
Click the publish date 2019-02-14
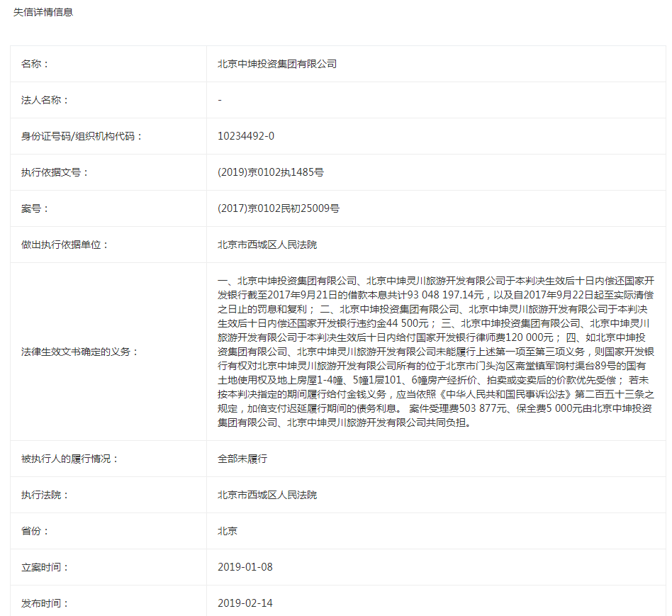pos(245,603)
